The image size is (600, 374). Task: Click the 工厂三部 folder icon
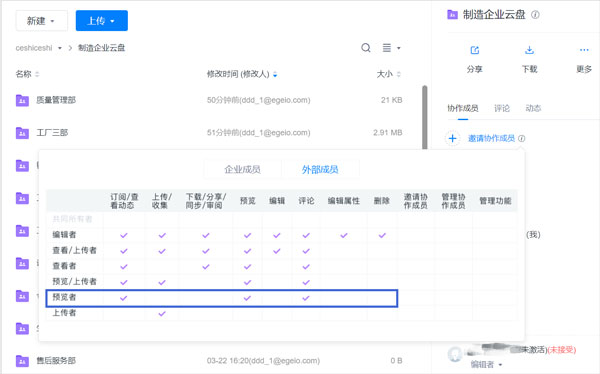[x=22, y=133]
